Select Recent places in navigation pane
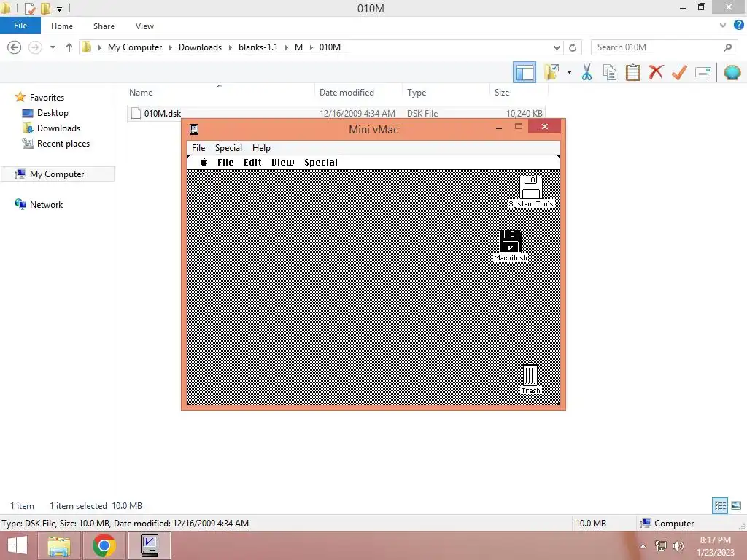This screenshot has width=747, height=560. (63, 144)
